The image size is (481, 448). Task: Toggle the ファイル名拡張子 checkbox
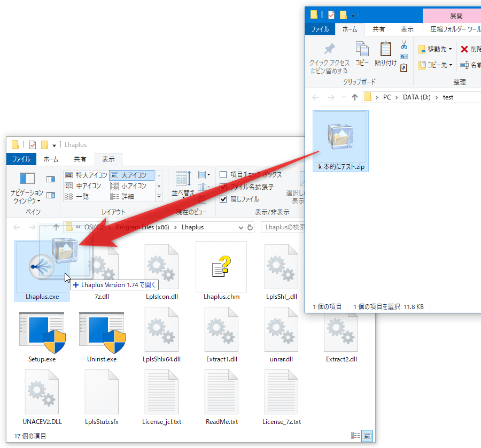point(223,187)
